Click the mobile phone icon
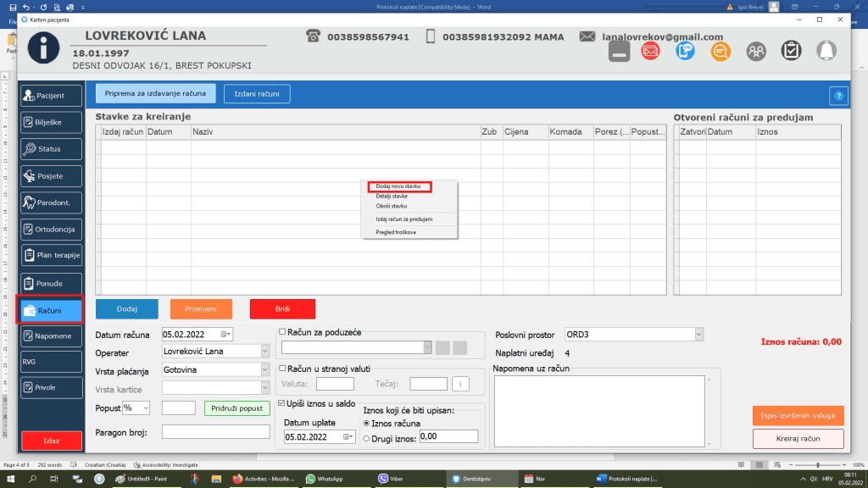The image size is (868, 488). coord(431,36)
